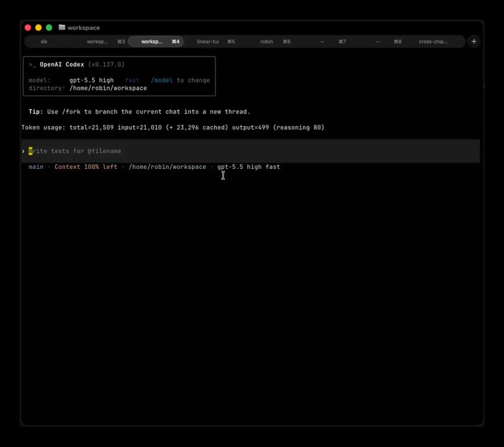Click the 'workspace' window title text
Viewport: 504px width, 447px height.
click(x=84, y=28)
